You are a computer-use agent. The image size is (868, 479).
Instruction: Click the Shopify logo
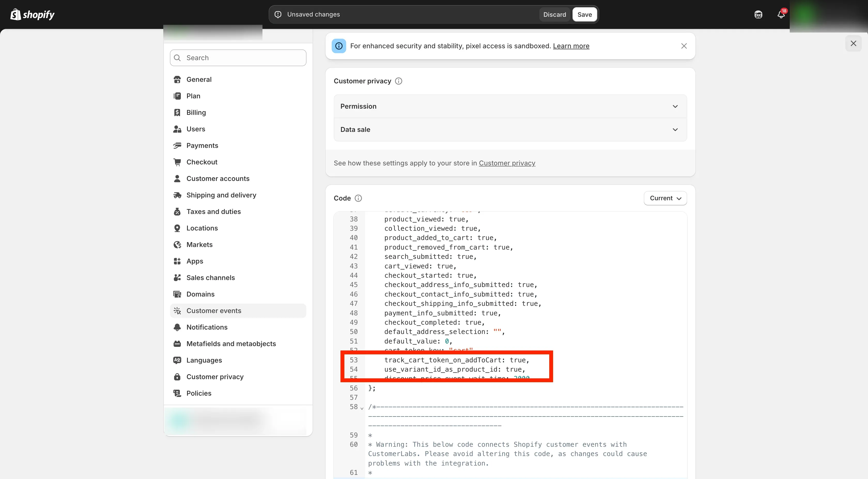coord(32,14)
